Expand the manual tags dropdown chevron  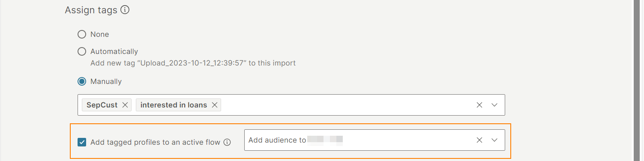(x=494, y=105)
